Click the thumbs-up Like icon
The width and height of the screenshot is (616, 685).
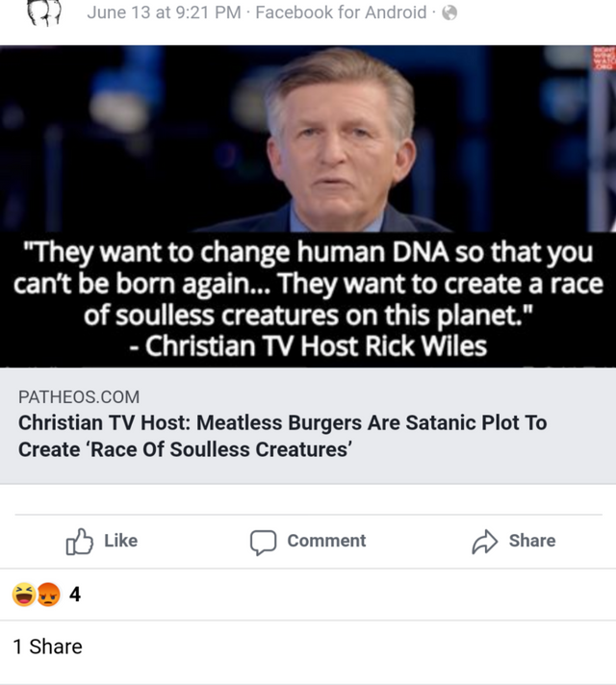pyautogui.click(x=79, y=542)
